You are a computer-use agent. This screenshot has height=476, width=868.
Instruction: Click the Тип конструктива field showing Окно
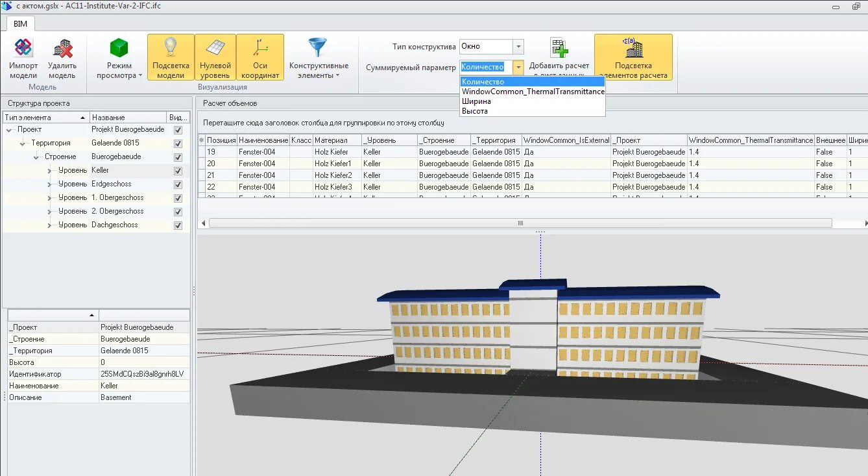tap(486, 47)
